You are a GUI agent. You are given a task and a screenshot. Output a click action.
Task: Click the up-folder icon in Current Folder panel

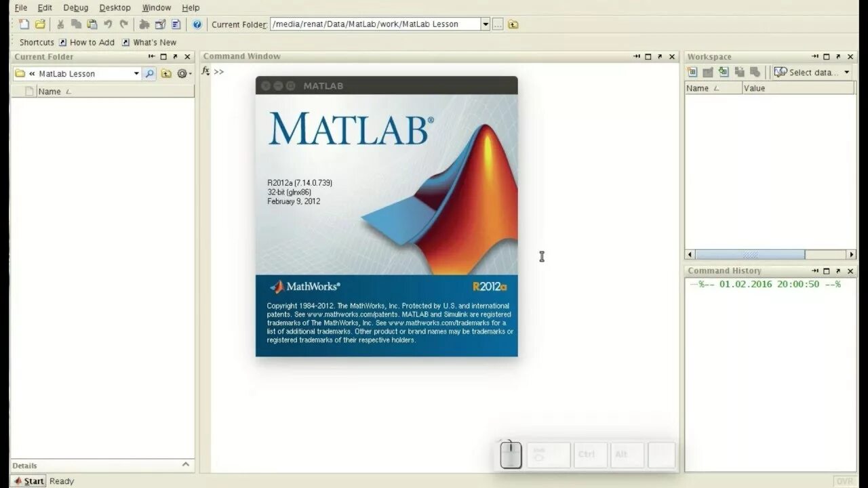[x=166, y=73]
